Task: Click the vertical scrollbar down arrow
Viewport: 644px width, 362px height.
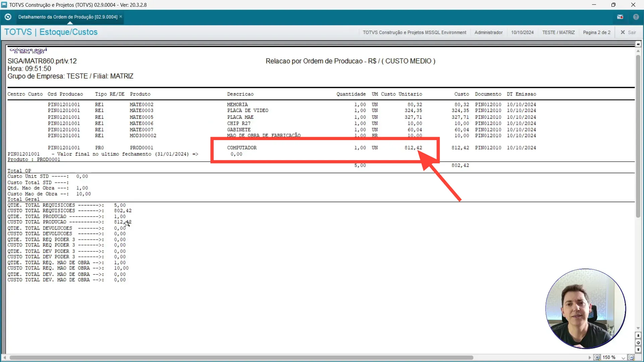Action: [638, 328]
